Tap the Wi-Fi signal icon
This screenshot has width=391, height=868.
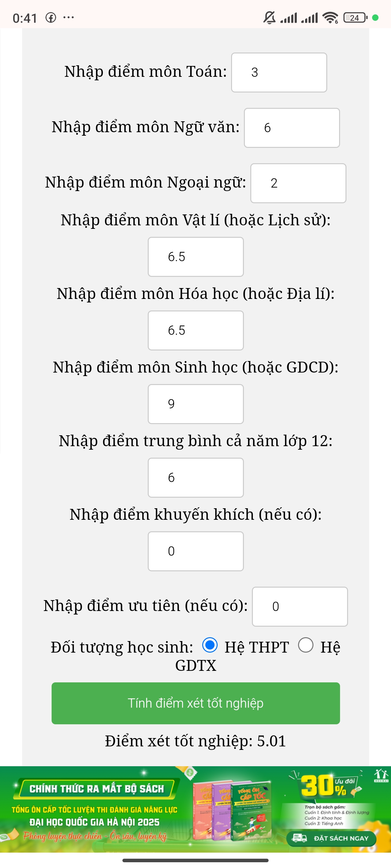pyautogui.click(x=330, y=18)
